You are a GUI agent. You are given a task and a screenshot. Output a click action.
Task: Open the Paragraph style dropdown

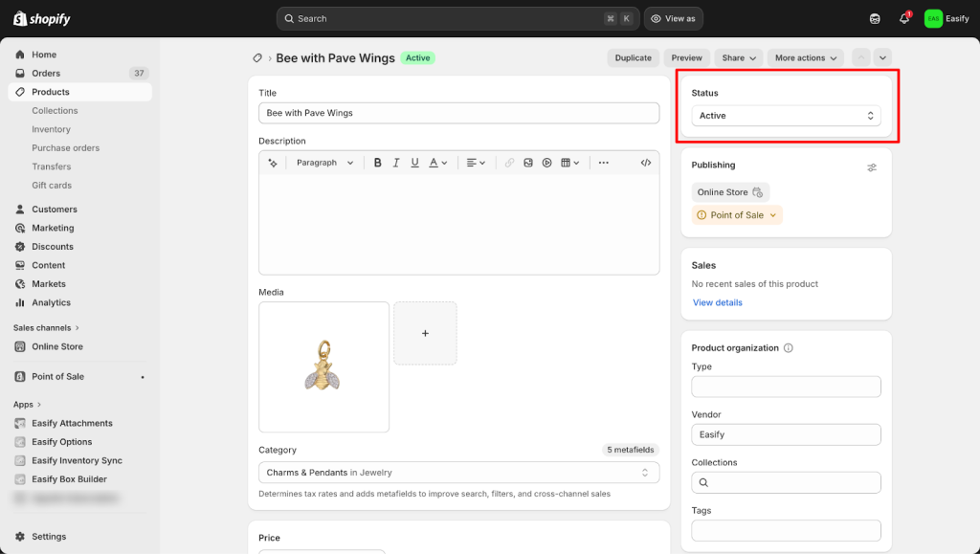[324, 163]
